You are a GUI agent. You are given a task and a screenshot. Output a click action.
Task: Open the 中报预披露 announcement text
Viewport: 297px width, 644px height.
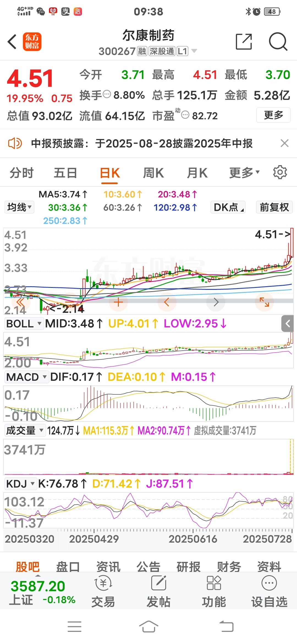point(142,143)
